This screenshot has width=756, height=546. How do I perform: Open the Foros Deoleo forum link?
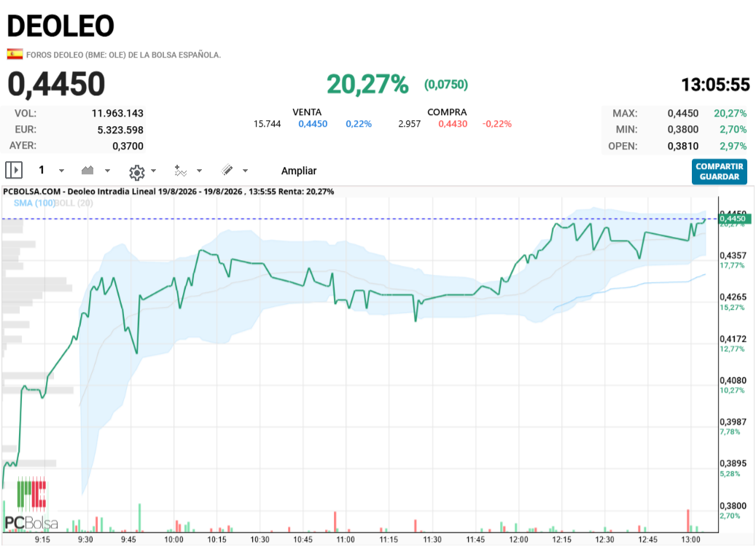coord(123,55)
